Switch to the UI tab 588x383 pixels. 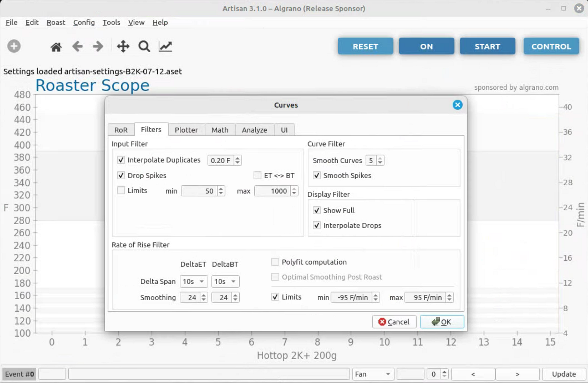tap(284, 130)
